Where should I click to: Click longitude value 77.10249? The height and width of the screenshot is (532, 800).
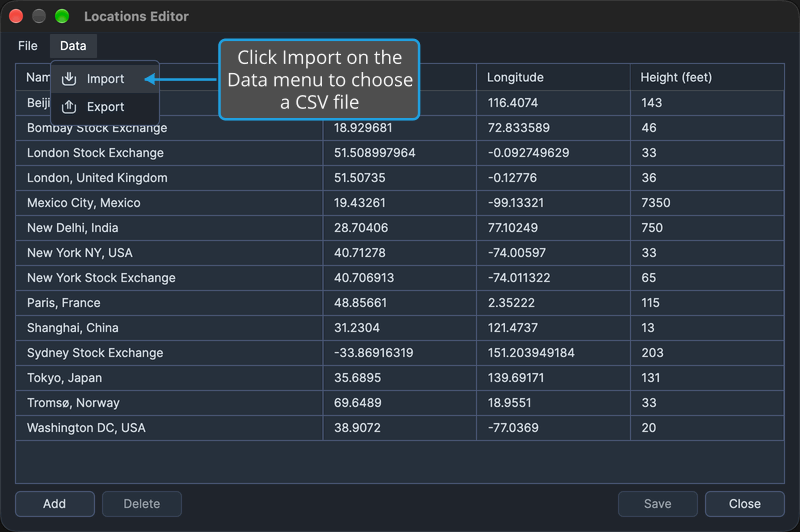click(513, 228)
